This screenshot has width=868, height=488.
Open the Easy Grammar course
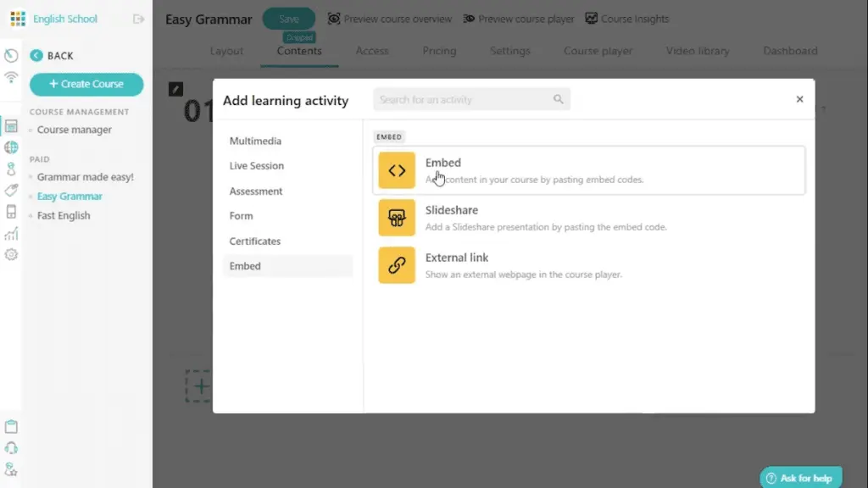70,197
